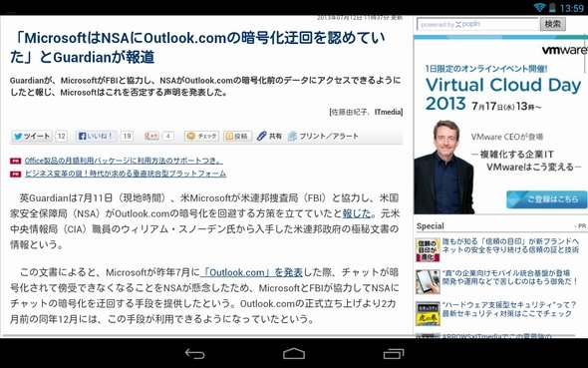Click the VMware CEO photo in the ad
The image size is (588, 368).
443,167
